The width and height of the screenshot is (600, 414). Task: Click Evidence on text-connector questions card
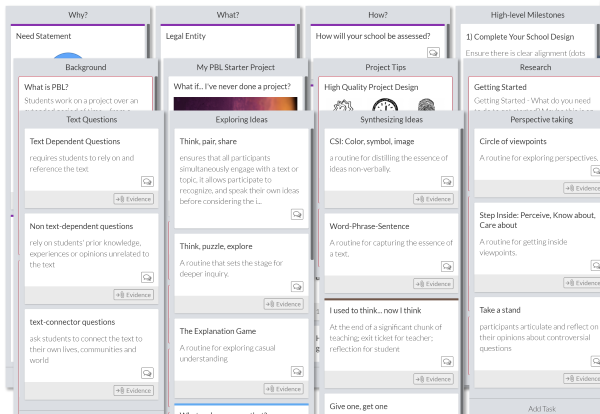[x=134, y=391]
